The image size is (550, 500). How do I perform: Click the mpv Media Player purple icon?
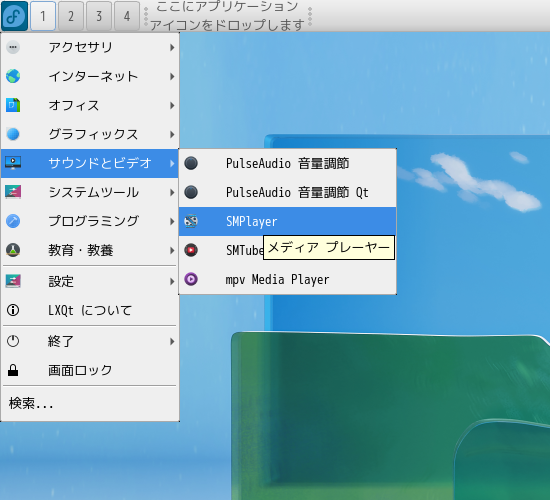pyautogui.click(x=191, y=279)
